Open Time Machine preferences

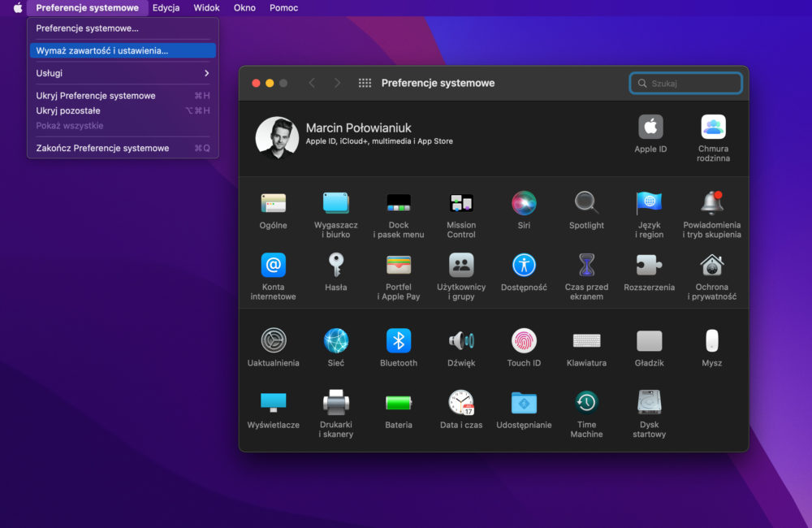pyautogui.click(x=586, y=402)
